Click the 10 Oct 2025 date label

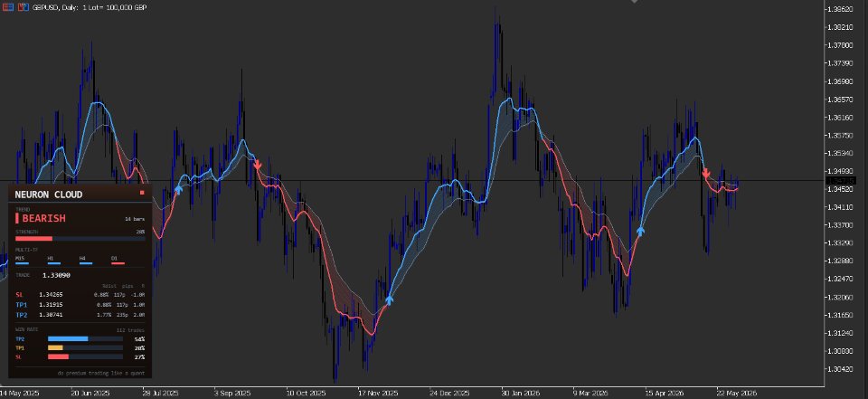tap(306, 393)
